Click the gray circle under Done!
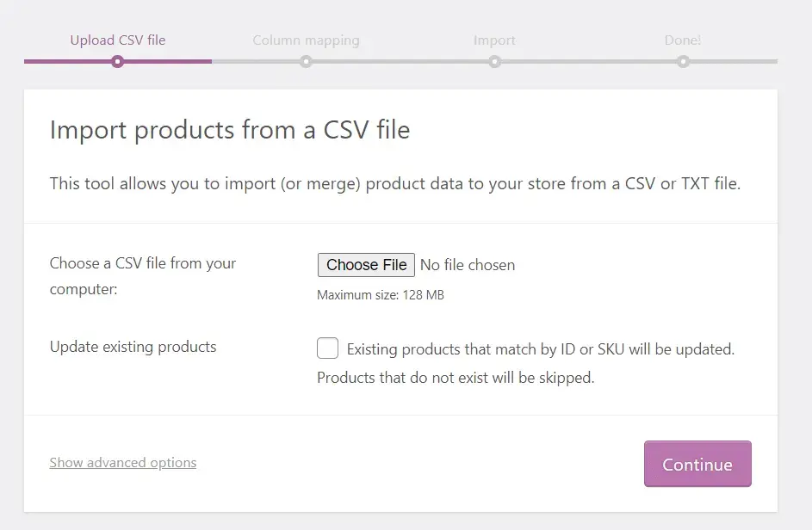812x530 pixels. (x=683, y=61)
